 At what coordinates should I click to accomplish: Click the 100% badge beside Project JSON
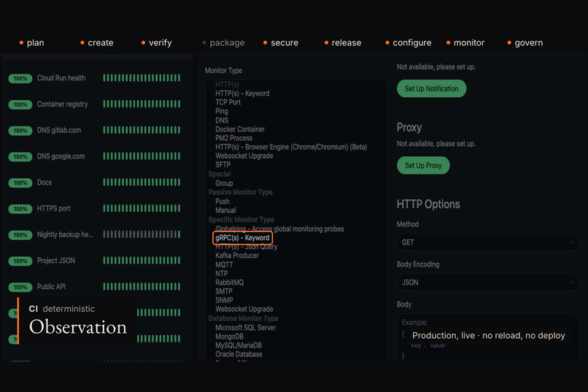pyautogui.click(x=20, y=261)
